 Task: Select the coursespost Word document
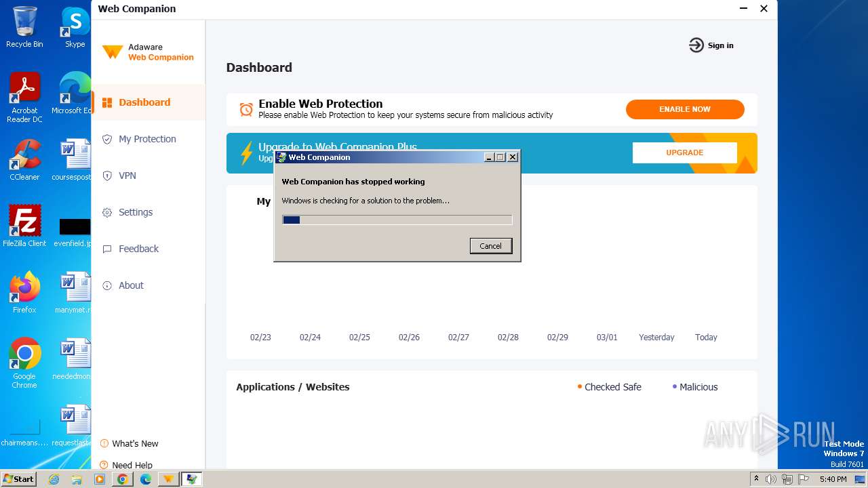click(72, 160)
